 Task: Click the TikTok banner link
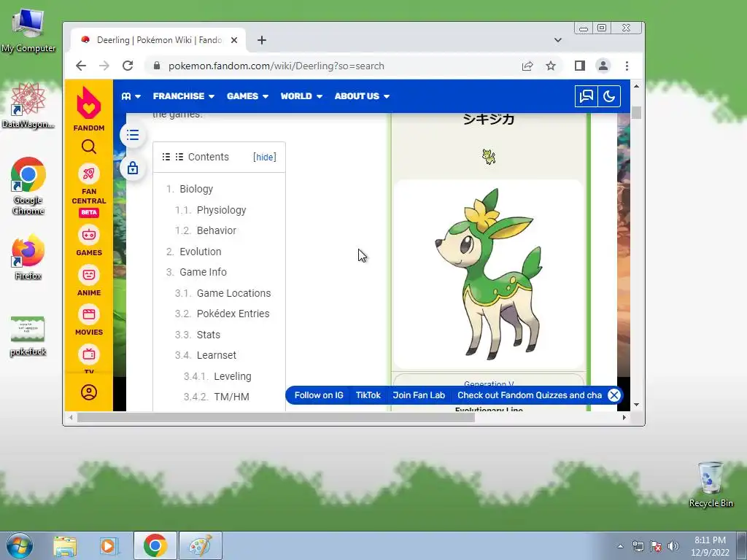[368, 395]
